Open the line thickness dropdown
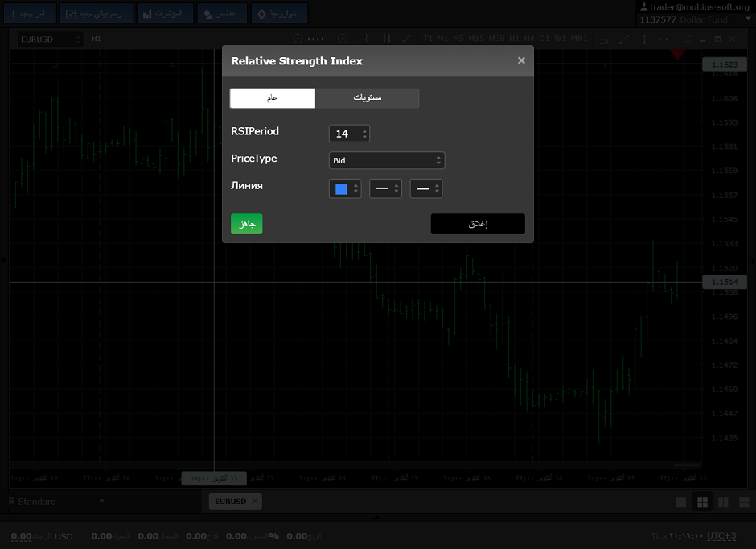756x549 pixels. [426, 188]
